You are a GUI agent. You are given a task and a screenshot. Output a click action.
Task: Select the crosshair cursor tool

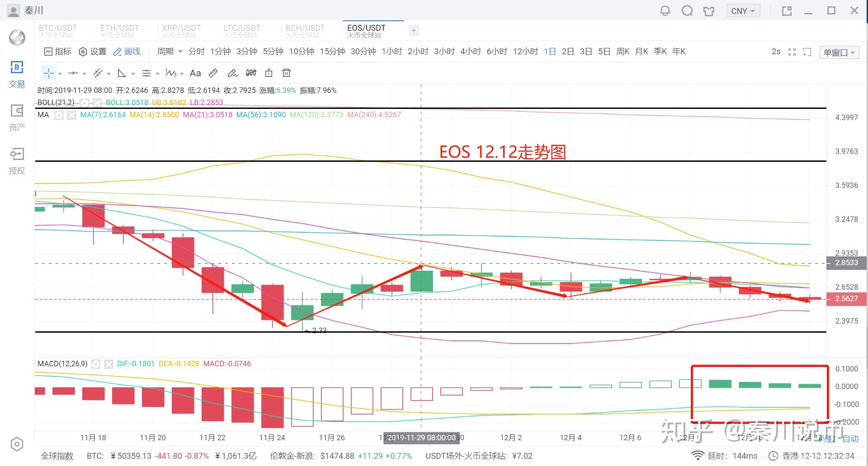(49, 73)
